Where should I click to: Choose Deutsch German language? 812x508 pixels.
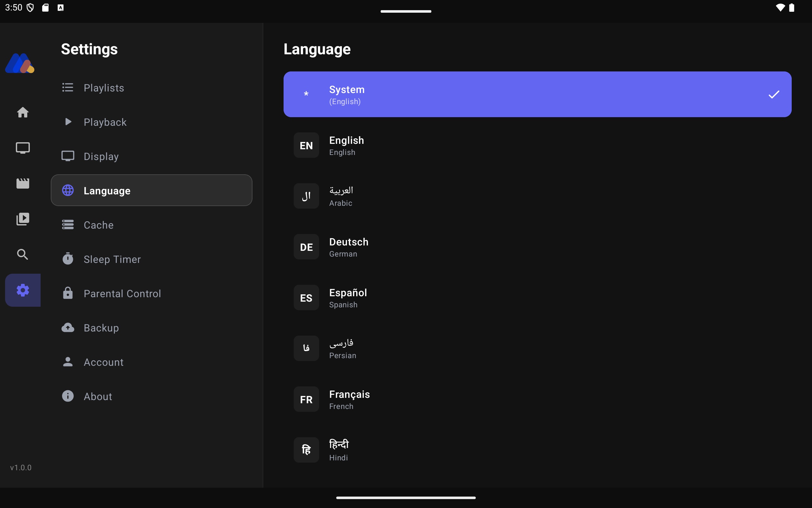pyautogui.click(x=538, y=247)
